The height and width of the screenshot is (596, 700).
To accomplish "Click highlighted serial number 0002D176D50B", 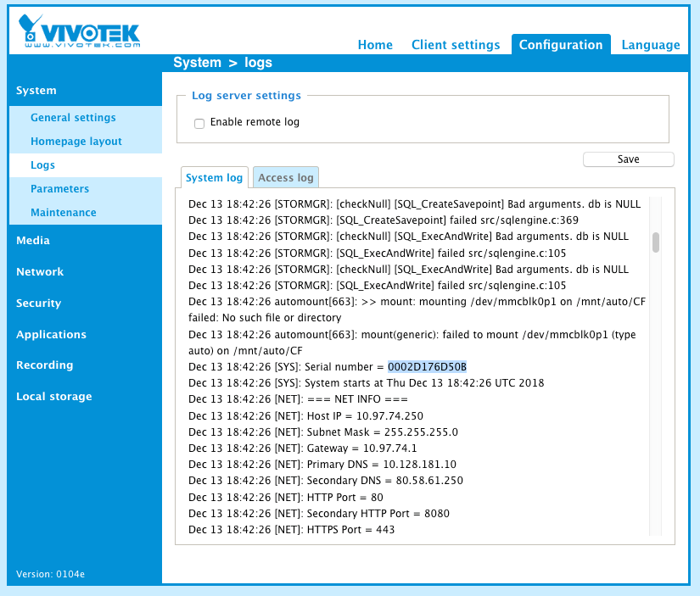I will tap(427, 367).
